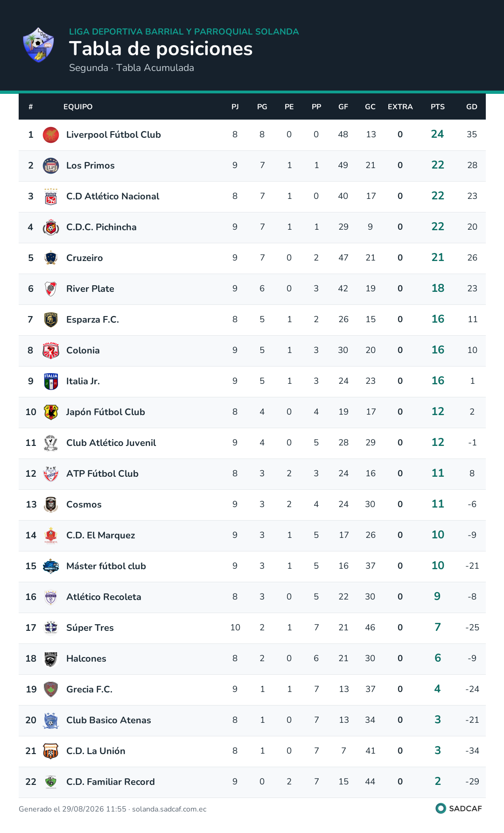Click the River Plate team crest
This screenshot has width=504, height=833.
pos(51,289)
